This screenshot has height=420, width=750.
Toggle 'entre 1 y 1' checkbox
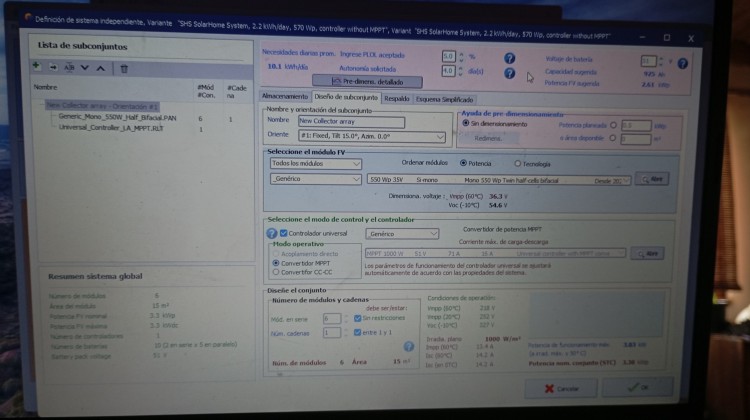pyautogui.click(x=357, y=332)
